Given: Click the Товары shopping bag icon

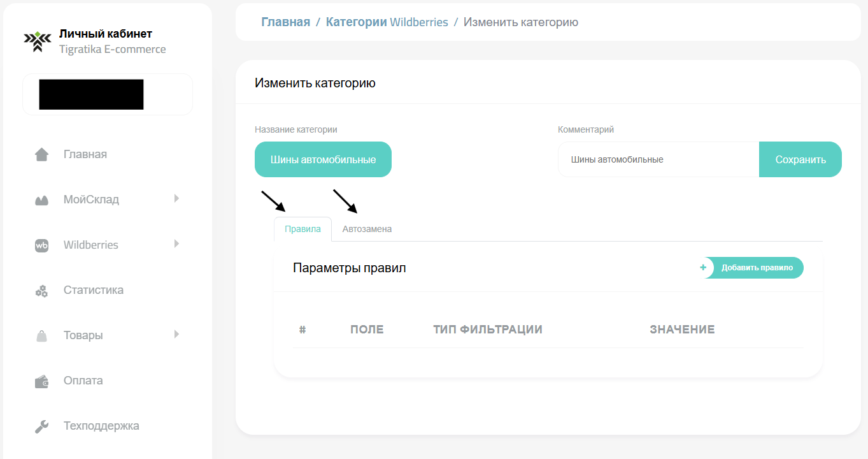Looking at the screenshot, I should [x=41, y=336].
